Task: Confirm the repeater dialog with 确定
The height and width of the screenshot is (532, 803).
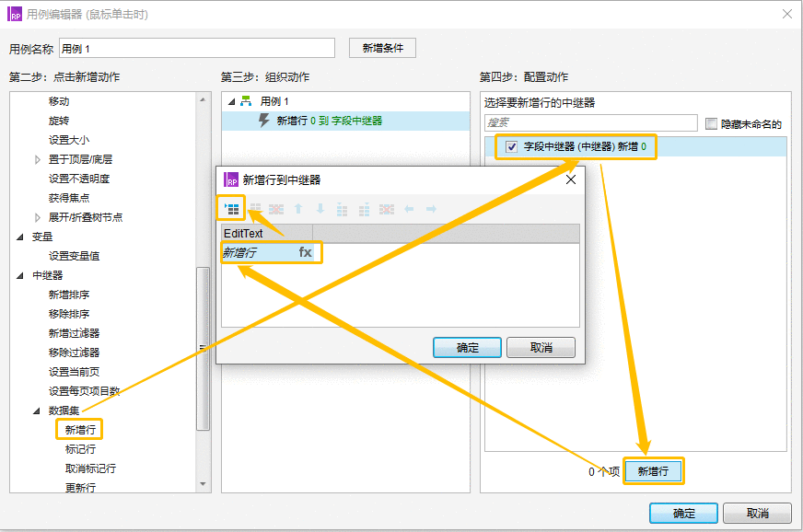Action: (467, 348)
